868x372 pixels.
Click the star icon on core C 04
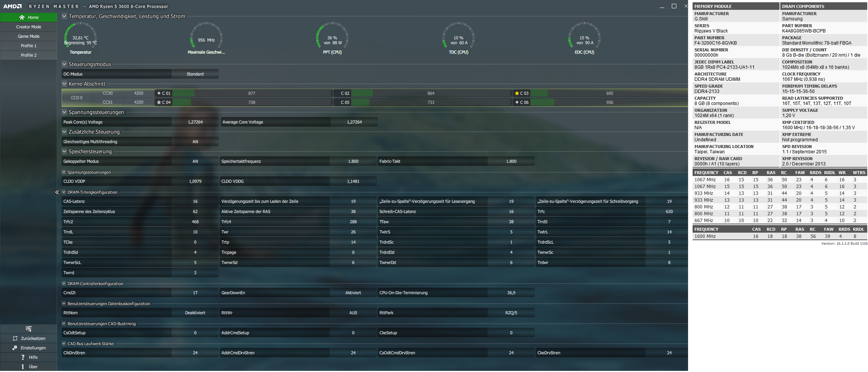[x=159, y=102]
